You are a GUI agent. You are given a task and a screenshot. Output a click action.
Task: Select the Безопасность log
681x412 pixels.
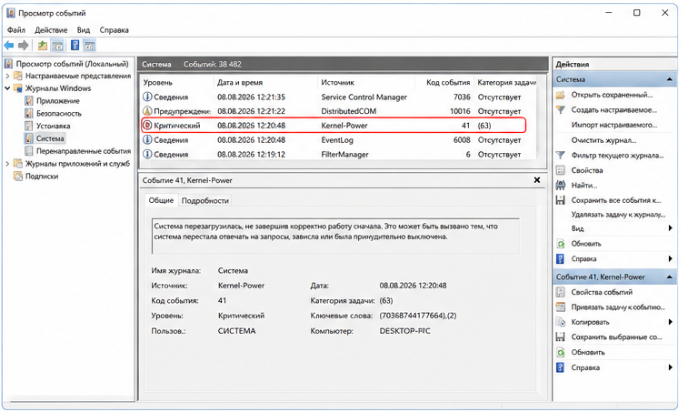(59, 113)
